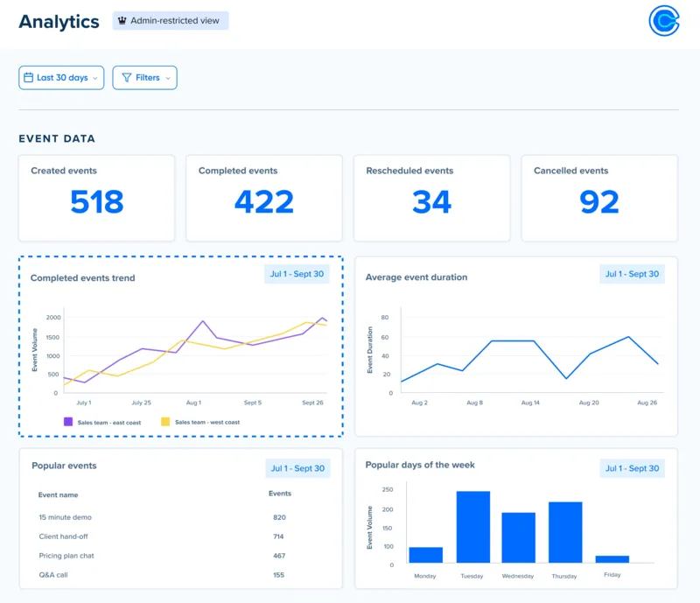The height and width of the screenshot is (603, 700).
Task: Click the calendar icon in date filter
Action: pyautogui.click(x=29, y=78)
